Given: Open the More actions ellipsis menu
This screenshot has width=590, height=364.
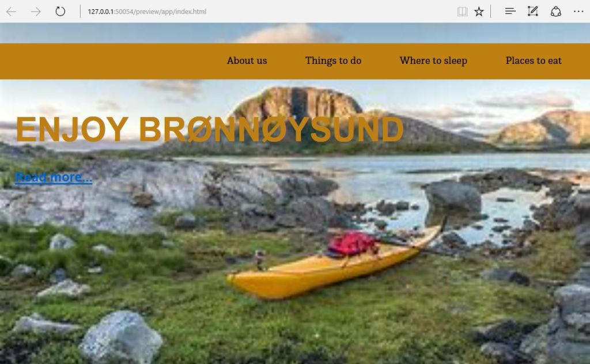Looking at the screenshot, I should 578,12.
